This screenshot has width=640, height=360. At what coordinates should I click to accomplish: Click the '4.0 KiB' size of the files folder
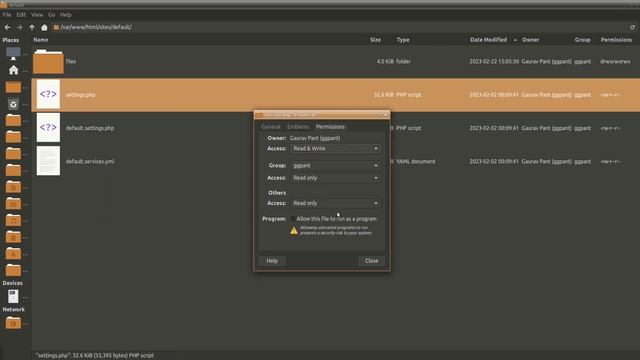point(385,62)
